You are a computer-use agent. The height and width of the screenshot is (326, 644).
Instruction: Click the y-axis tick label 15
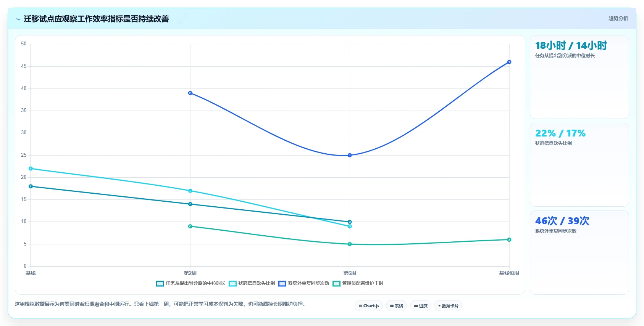(24, 199)
